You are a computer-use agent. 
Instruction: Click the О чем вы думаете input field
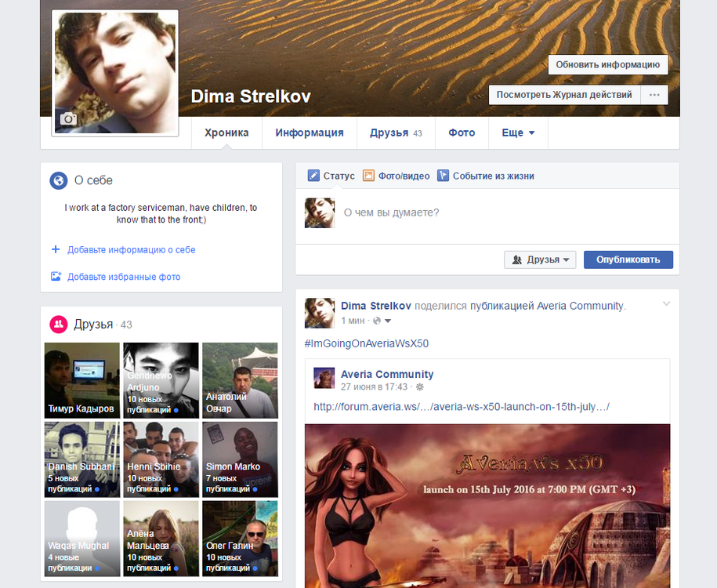coord(502,212)
